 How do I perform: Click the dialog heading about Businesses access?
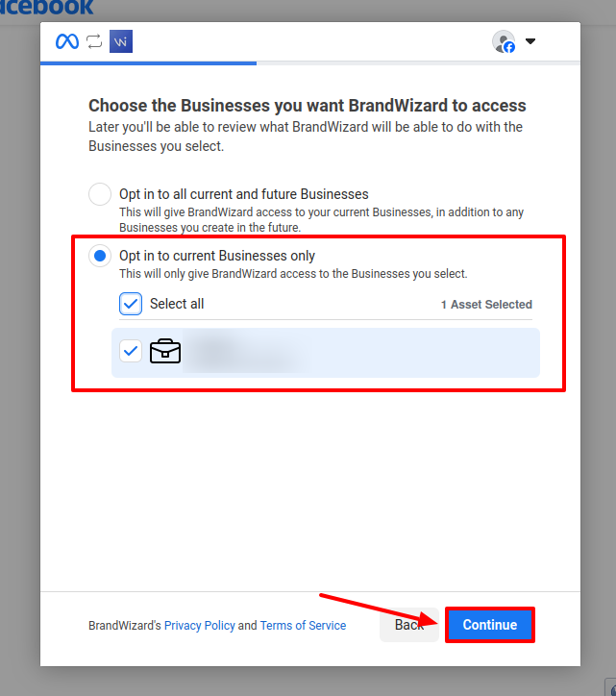(308, 106)
